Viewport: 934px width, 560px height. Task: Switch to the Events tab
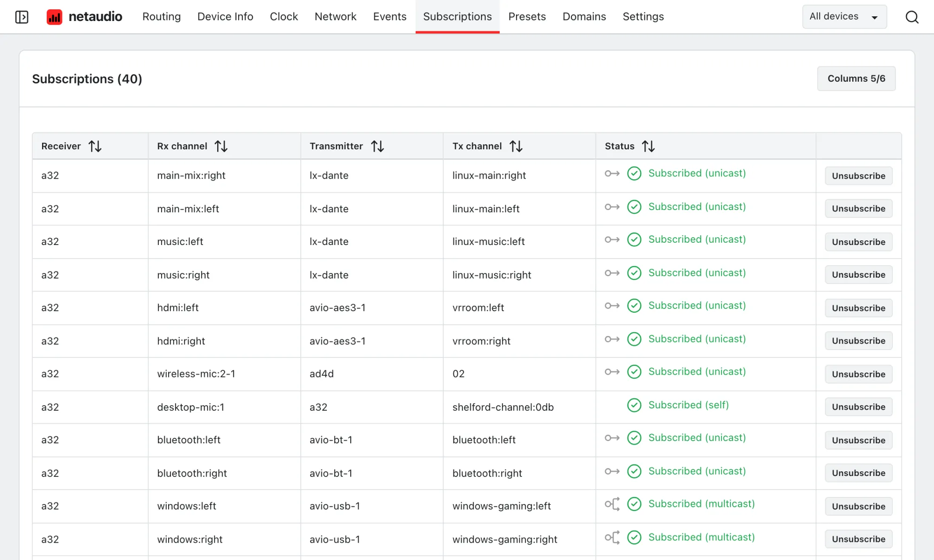point(390,17)
